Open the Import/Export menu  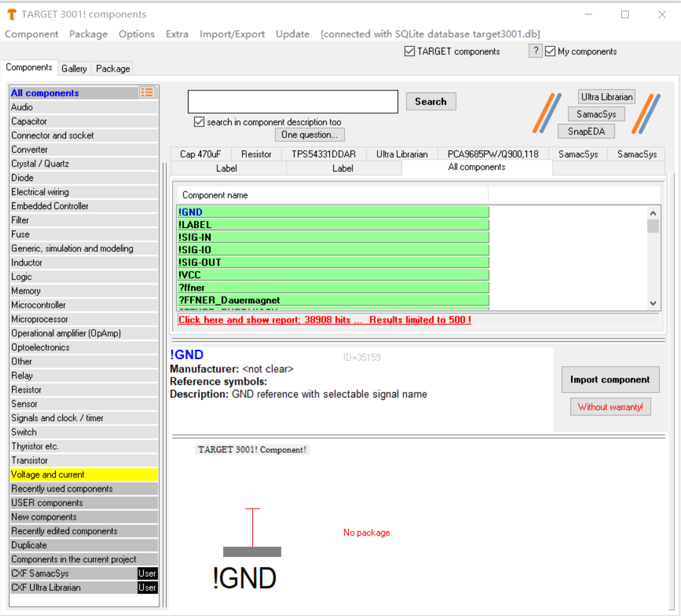pos(232,34)
